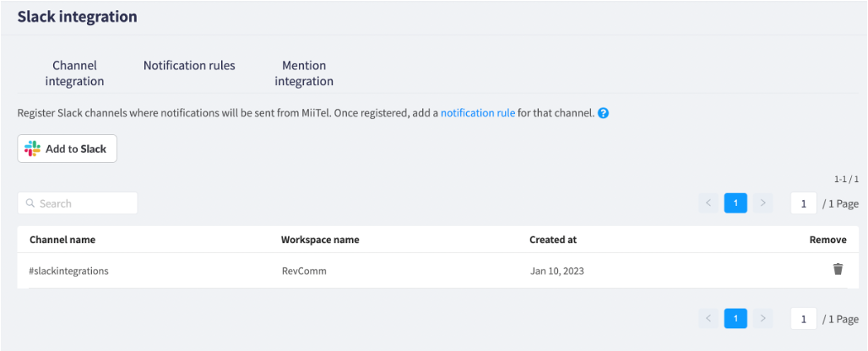Viewport: 868px width, 351px height.
Task: Click the Remove column header
Action: click(827, 240)
